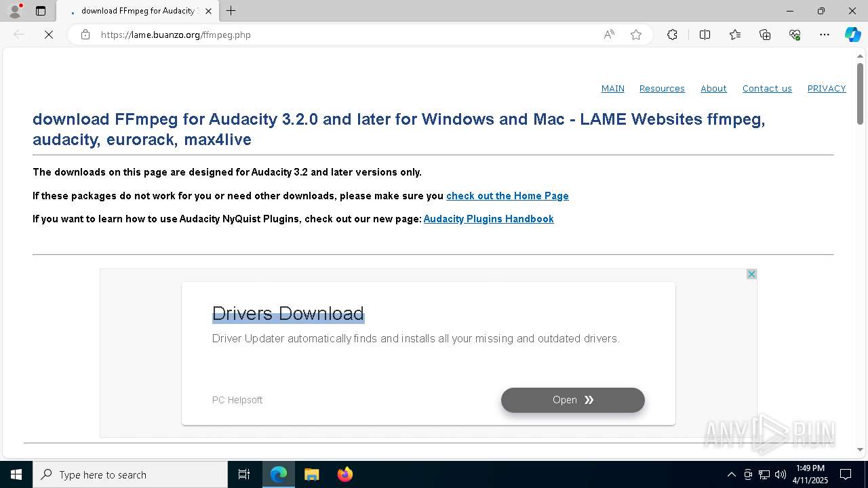The height and width of the screenshot is (488, 868).
Task: Open the volume tray icon
Action: pyautogui.click(x=781, y=474)
